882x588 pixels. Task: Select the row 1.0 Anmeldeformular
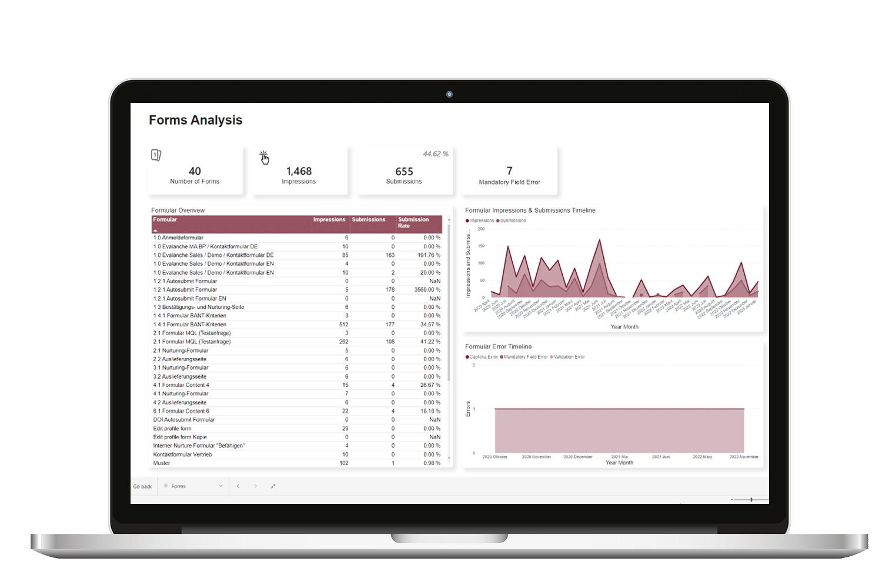(x=298, y=238)
